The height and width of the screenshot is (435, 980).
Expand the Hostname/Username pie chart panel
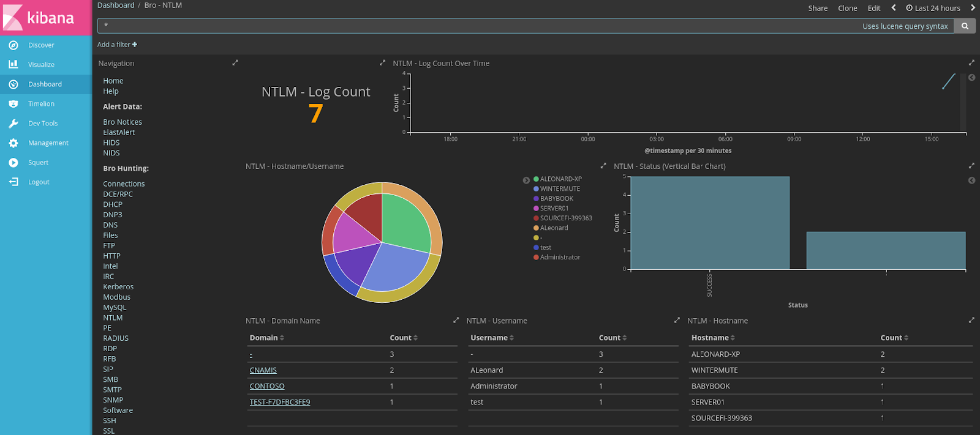(x=603, y=166)
